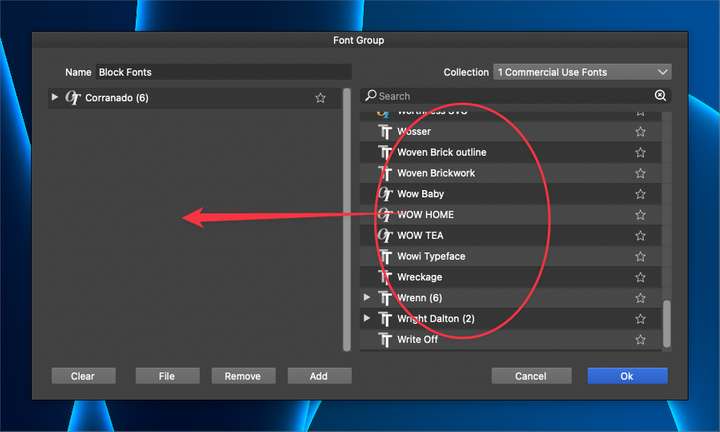Click the font icon beside Write Off
The image size is (720, 432).
[x=385, y=340]
